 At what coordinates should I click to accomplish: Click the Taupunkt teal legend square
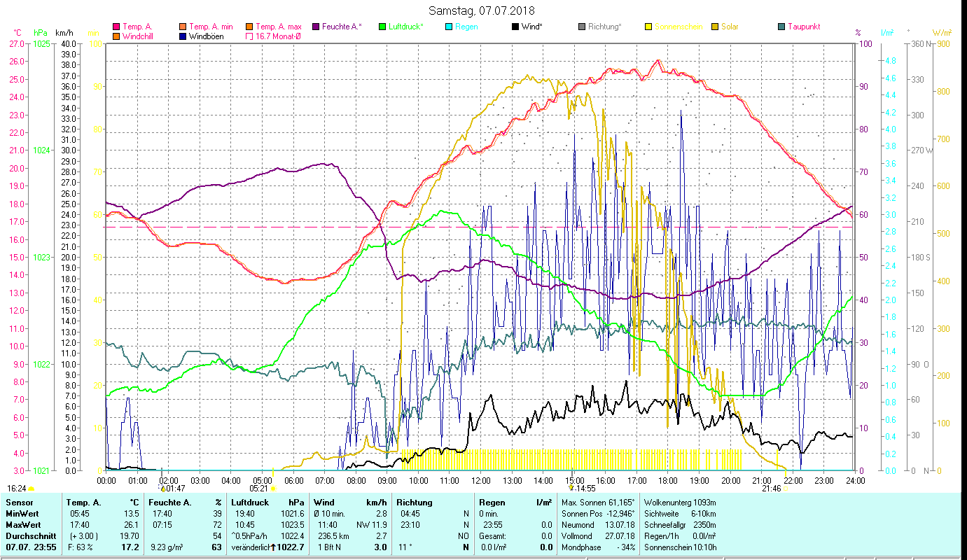pyautogui.click(x=781, y=27)
